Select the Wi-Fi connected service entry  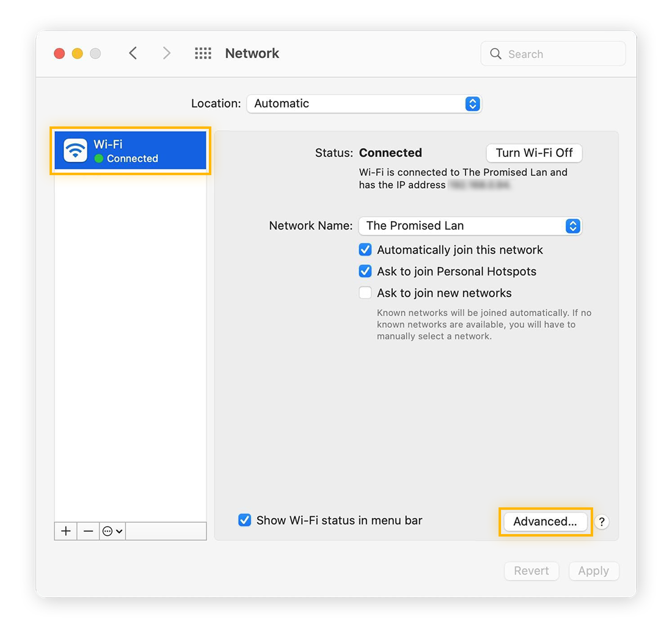point(130,150)
